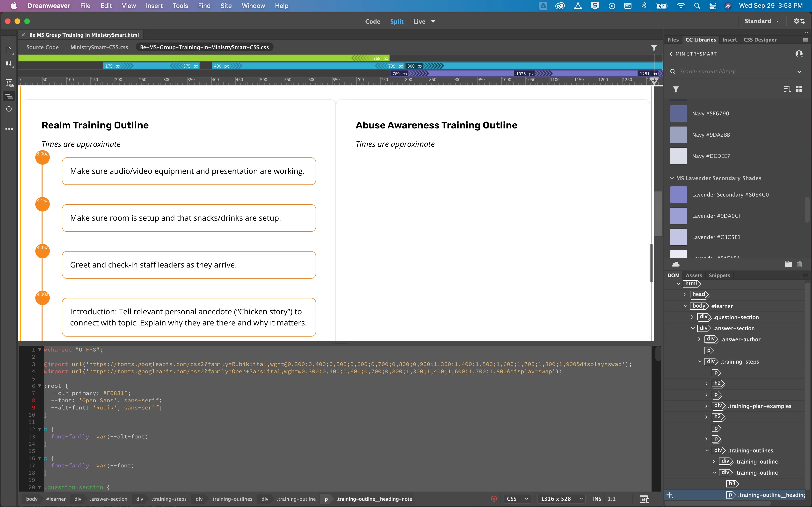This screenshot has height=507, width=812.
Task: Switch to the CSS Designer tab
Action: (x=760, y=40)
